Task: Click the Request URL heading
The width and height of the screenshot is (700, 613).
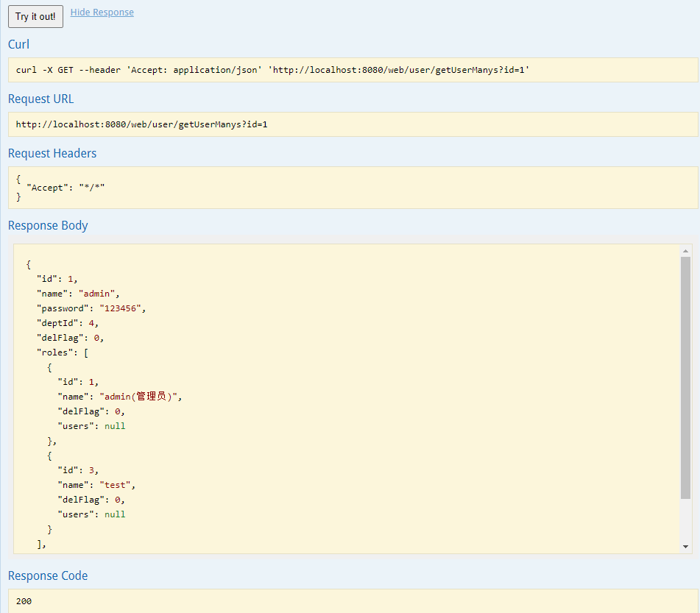Action: pyautogui.click(x=40, y=99)
